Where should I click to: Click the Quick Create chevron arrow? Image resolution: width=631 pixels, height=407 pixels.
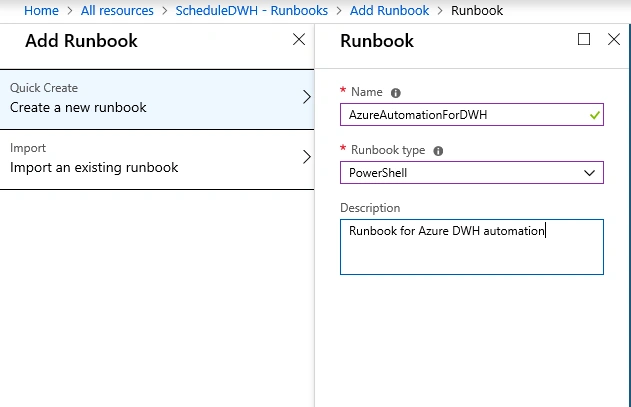(307, 97)
